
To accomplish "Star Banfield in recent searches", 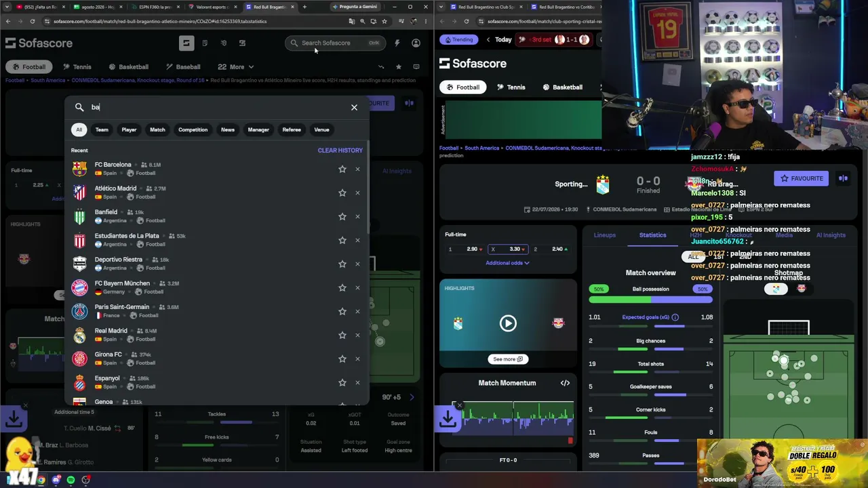I will [342, 216].
